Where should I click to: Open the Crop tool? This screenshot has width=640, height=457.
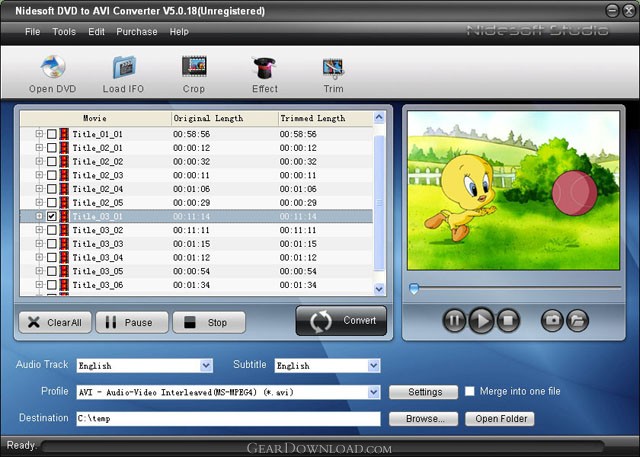(194, 68)
